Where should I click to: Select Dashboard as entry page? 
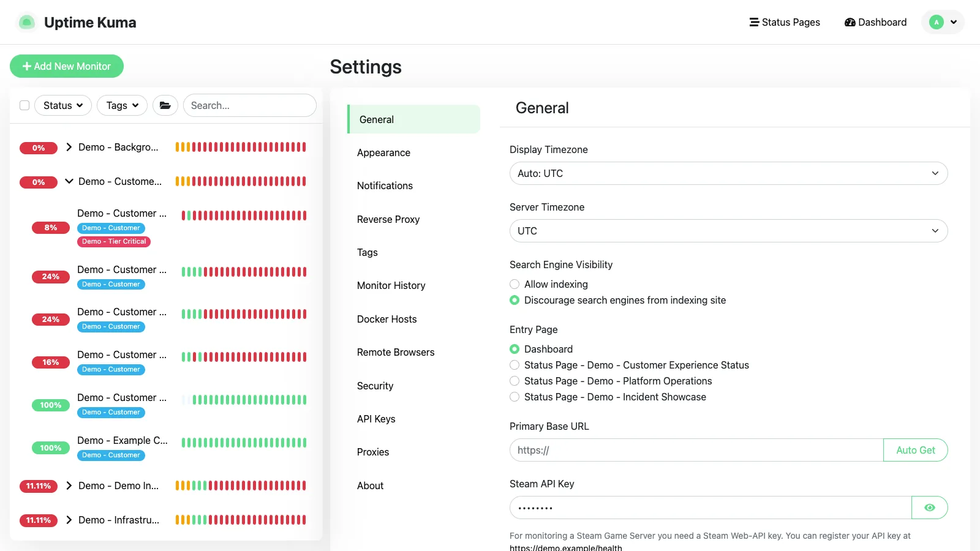(514, 349)
